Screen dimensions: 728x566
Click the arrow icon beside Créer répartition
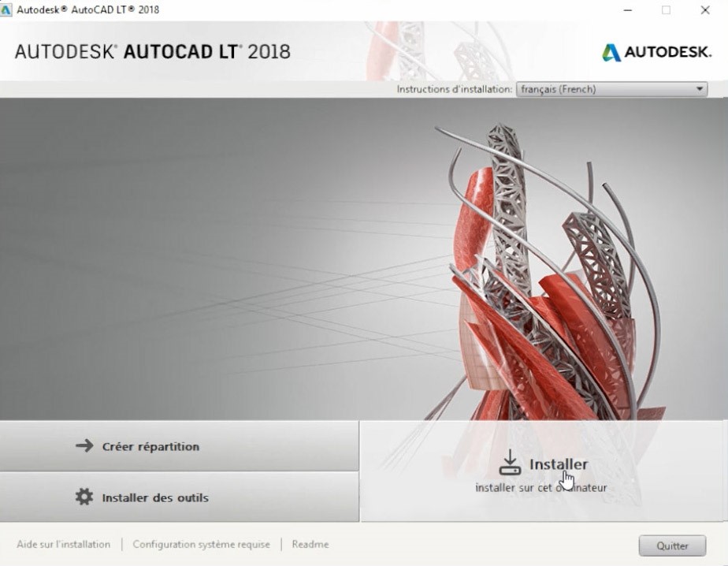click(84, 446)
